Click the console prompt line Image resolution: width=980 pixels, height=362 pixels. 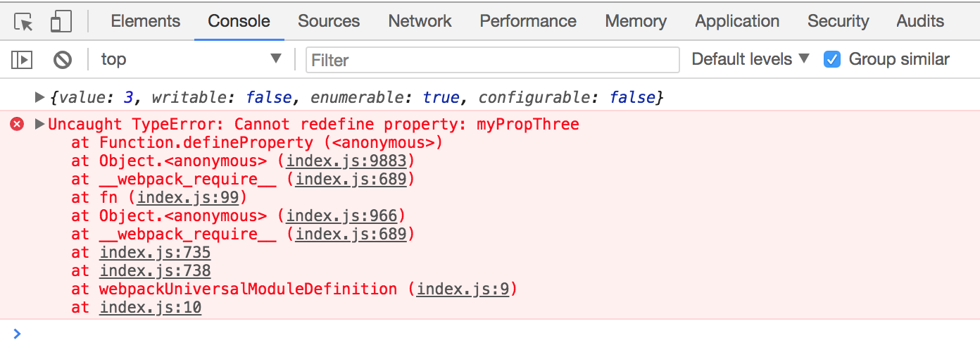[493, 334]
